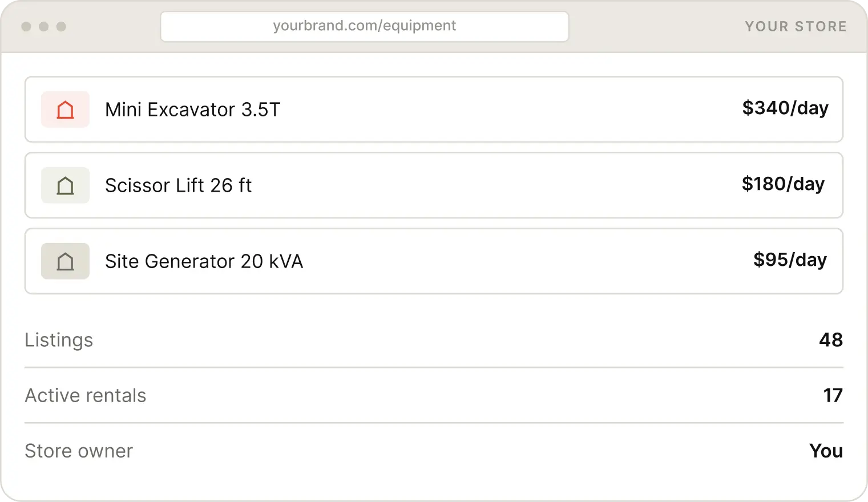
Task: Click the red house icon for Mini Excavator
Action: 65,110
